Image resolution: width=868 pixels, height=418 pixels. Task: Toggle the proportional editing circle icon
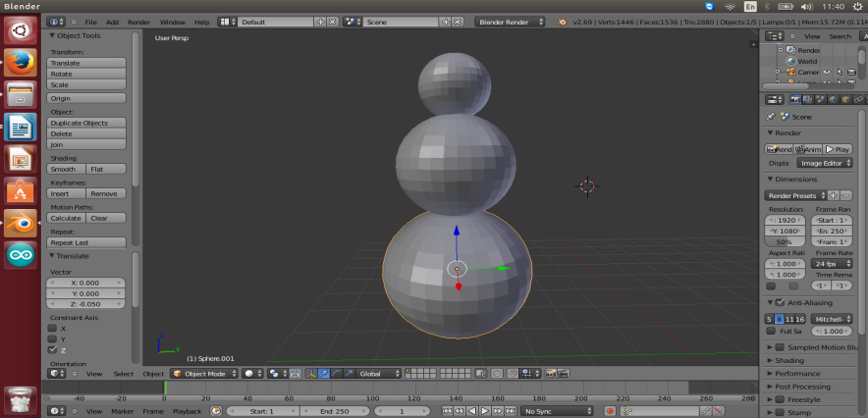tap(497, 374)
